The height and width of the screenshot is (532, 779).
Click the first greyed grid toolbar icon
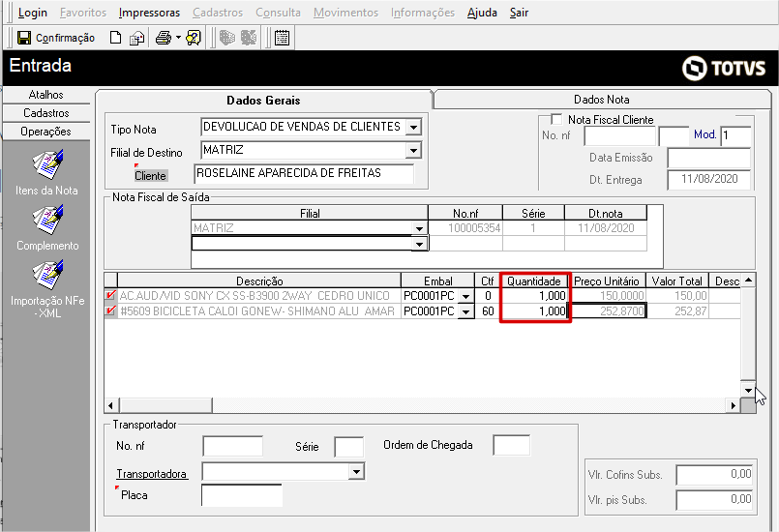[x=227, y=38]
